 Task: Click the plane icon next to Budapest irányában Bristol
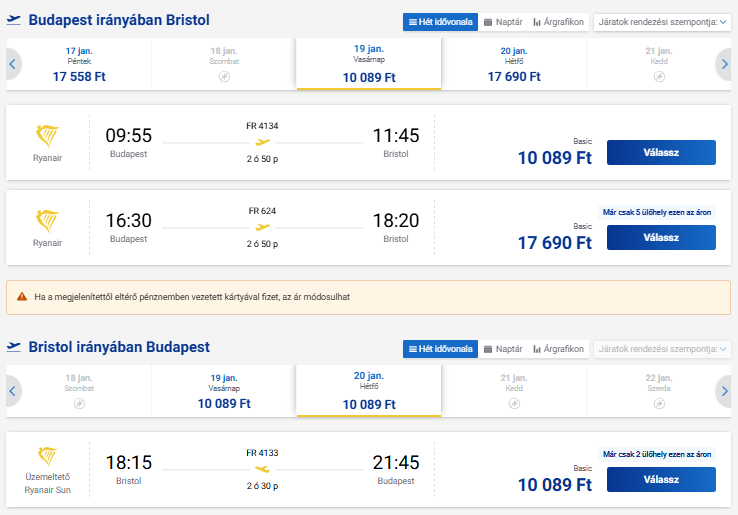14,20
